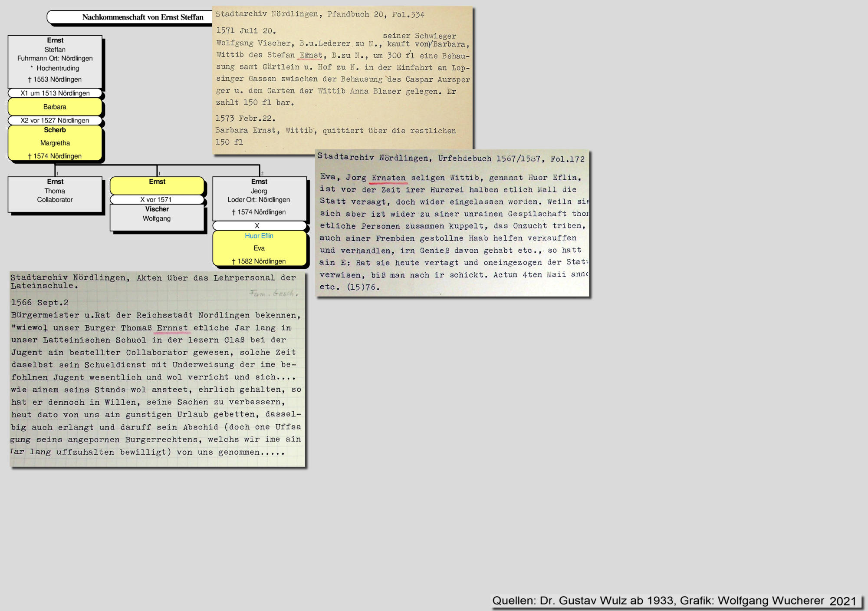Click the underlined Ernnst name in Lateinschule card
The width and height of the screenshot is (868, 611).
click(172, 328)
